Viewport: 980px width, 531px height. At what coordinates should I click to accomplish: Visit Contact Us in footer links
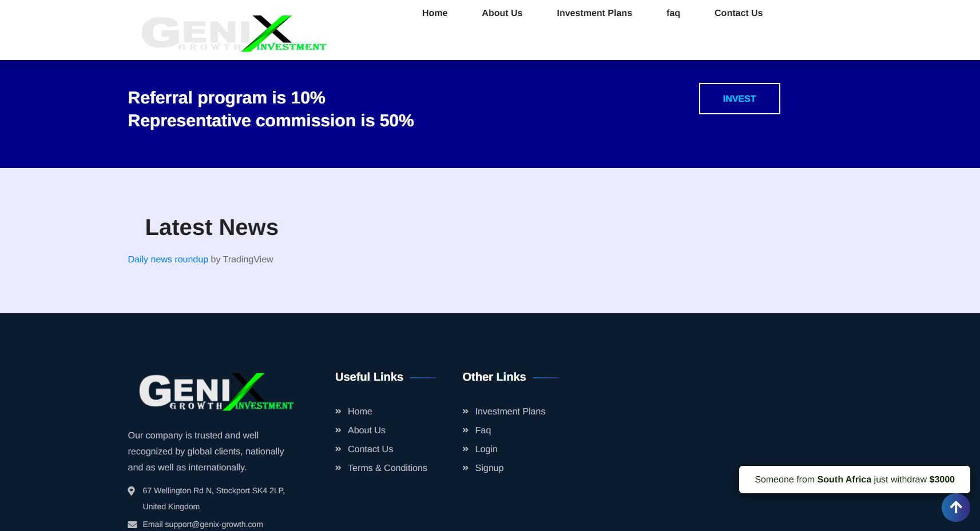click(x=370, y=449)
